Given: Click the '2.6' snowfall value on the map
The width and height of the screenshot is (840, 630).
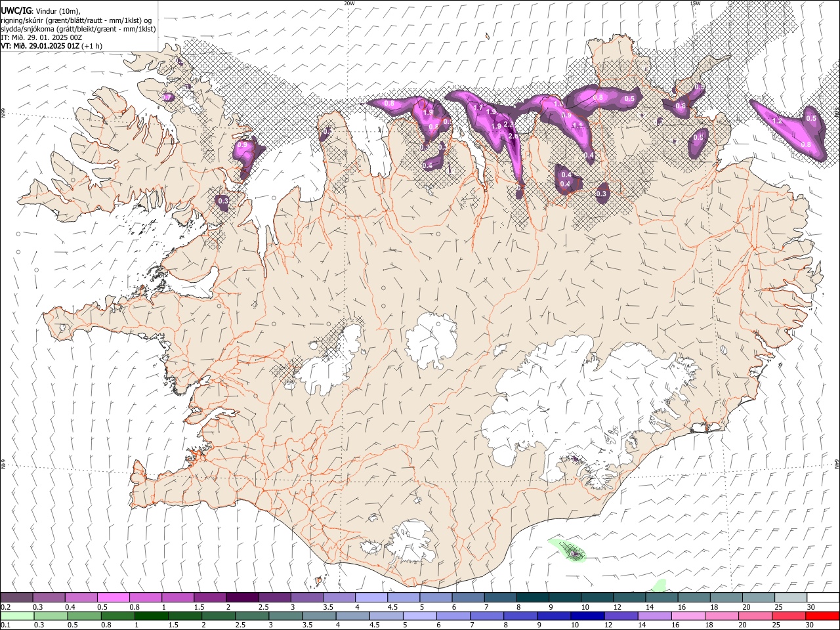Looking at the screenshot, I should point(513,136).
